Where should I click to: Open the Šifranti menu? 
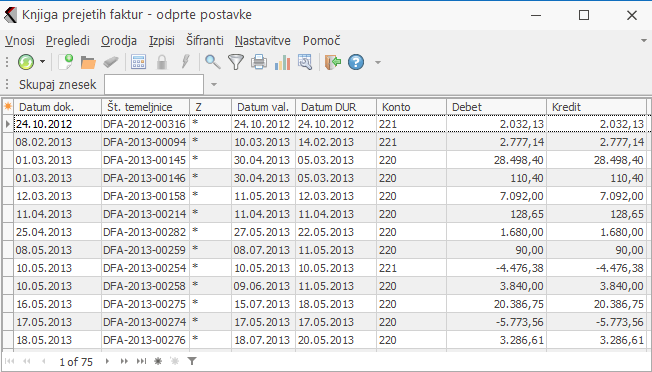tap(205, 41)
